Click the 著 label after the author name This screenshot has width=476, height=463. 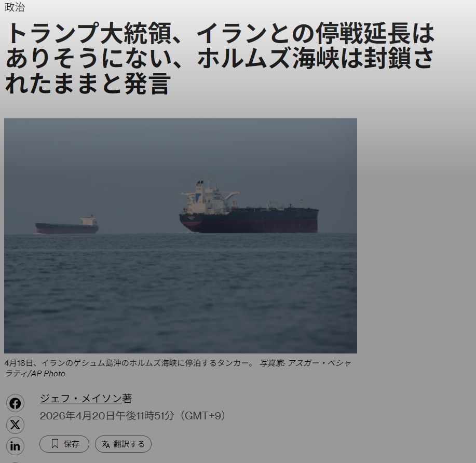(127, 398)
